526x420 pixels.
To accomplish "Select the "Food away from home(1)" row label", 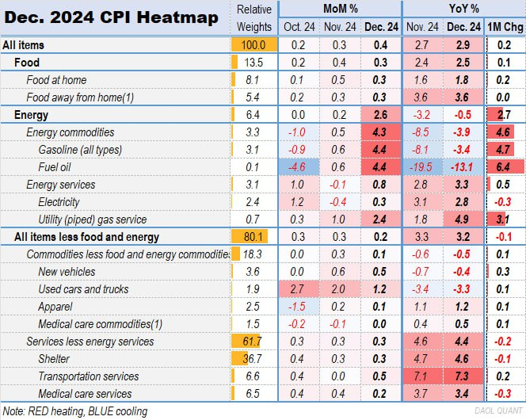I will [x=76, y=97].
